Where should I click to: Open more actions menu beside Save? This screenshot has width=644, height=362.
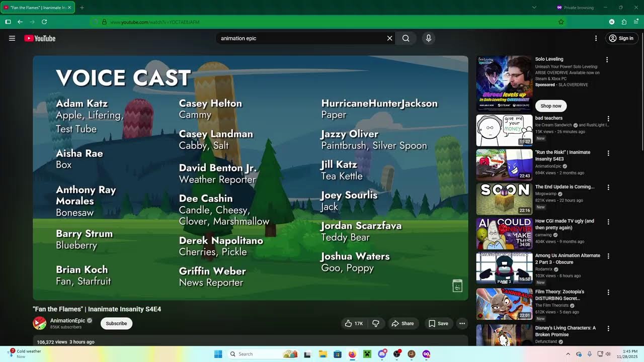point(462,323)
